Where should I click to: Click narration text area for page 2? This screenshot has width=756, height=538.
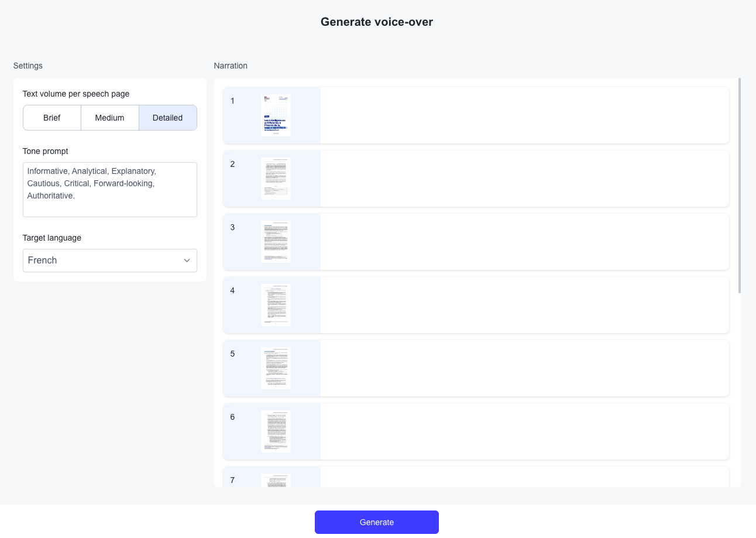pos(524,179)
